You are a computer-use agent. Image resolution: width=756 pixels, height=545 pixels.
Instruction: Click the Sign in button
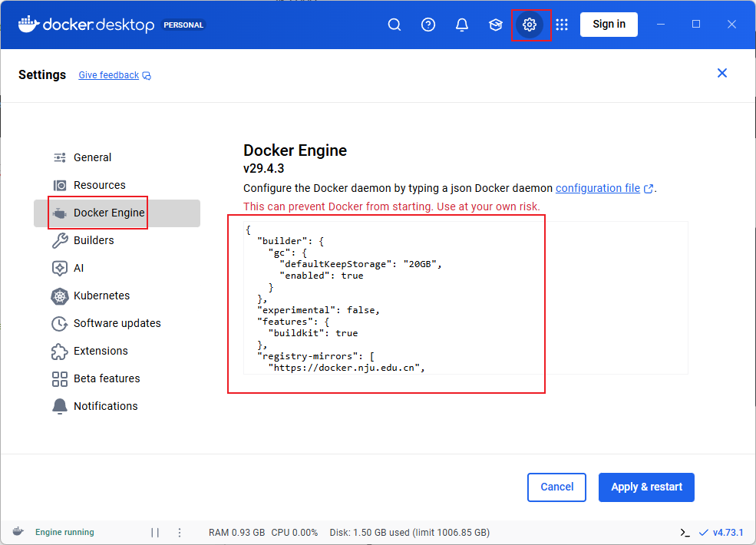[x=609, y=25]
